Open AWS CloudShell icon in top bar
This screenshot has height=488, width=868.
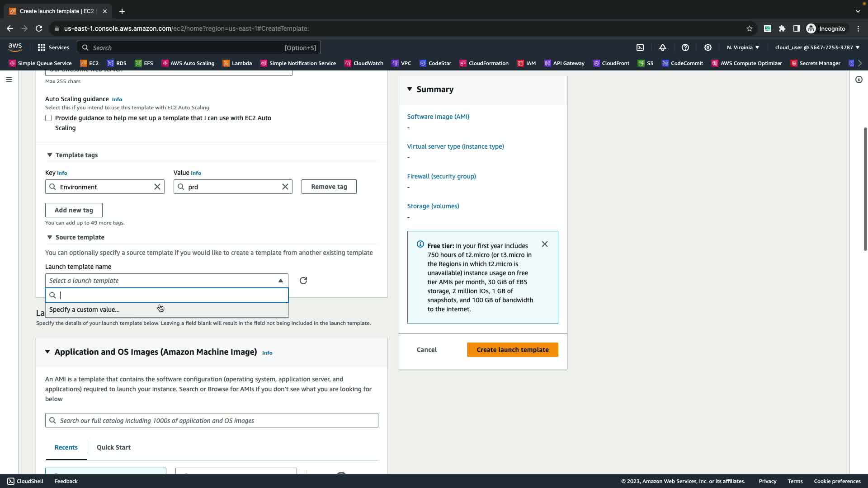[640, 47]
